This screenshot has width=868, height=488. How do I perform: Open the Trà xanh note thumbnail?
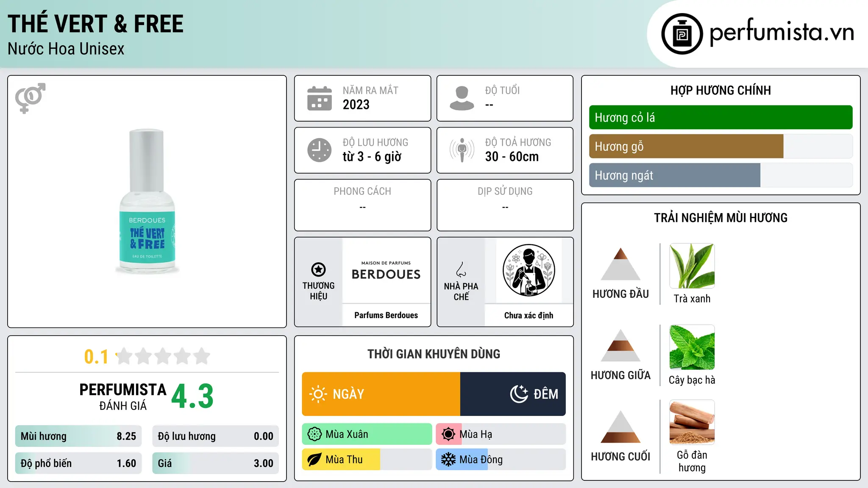[x=692, y=266]
